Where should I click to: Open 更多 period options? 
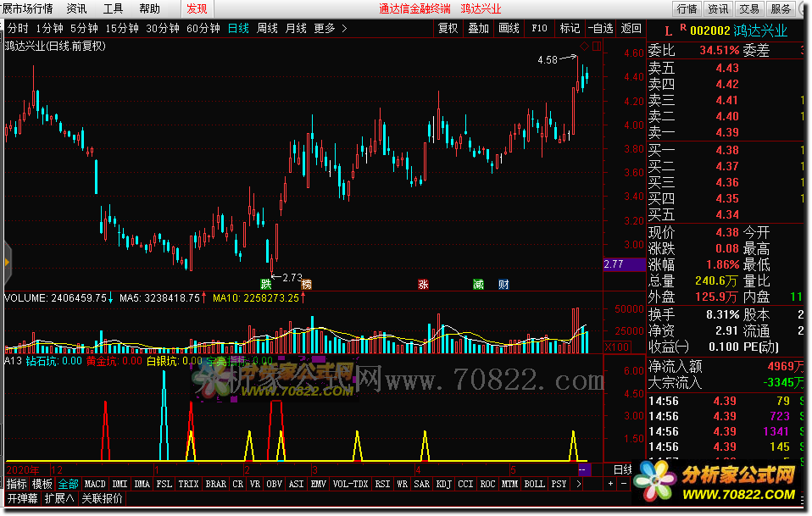(325, 29)
